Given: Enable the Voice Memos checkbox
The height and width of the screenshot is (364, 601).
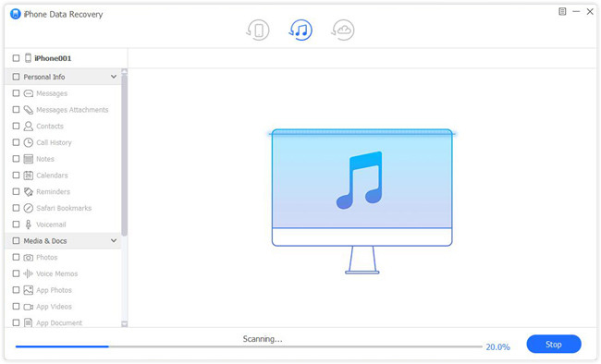Looking at the screenshot, I should (16, 273).
